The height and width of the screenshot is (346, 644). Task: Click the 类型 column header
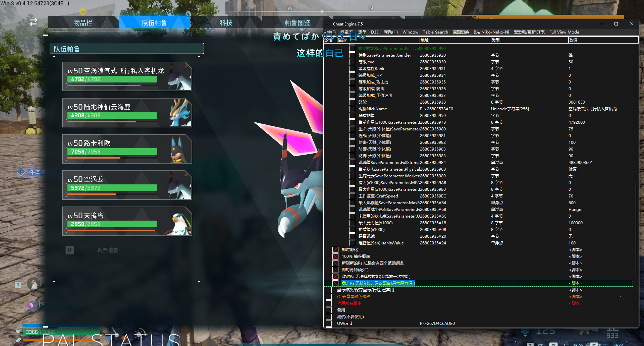coord(529,40)
